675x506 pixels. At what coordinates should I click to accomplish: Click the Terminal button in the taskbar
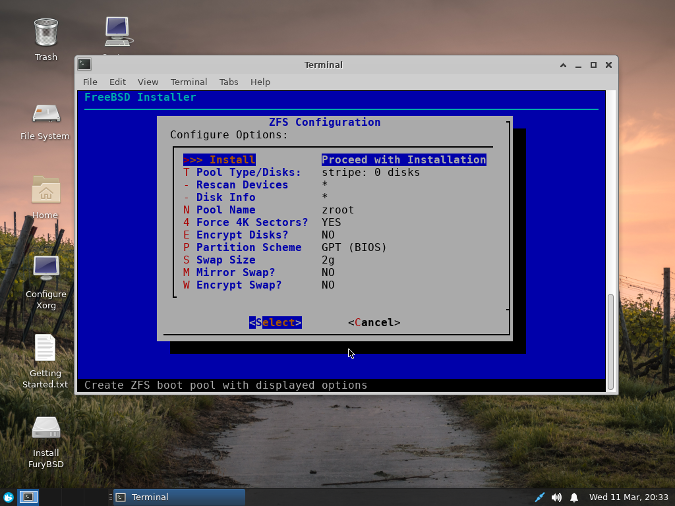178,497
